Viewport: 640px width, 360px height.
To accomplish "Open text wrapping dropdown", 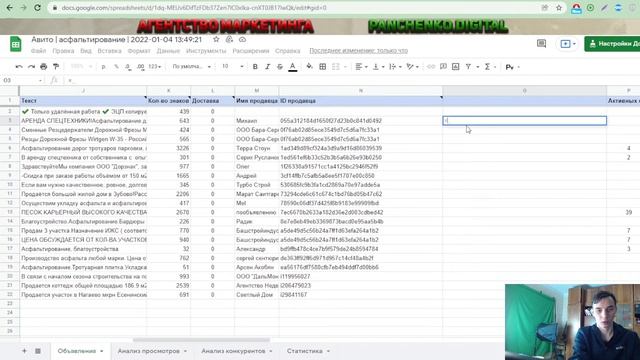I will (x=396, y=67).
